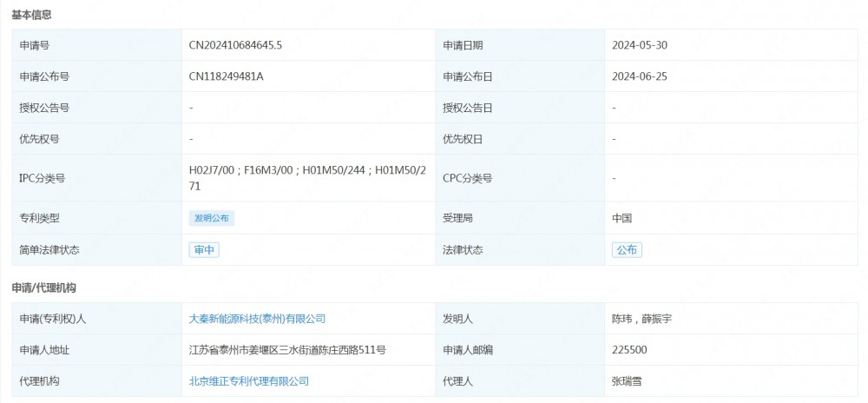Select the 公布 legal status badge
The image size is (868, 403).
627,250
